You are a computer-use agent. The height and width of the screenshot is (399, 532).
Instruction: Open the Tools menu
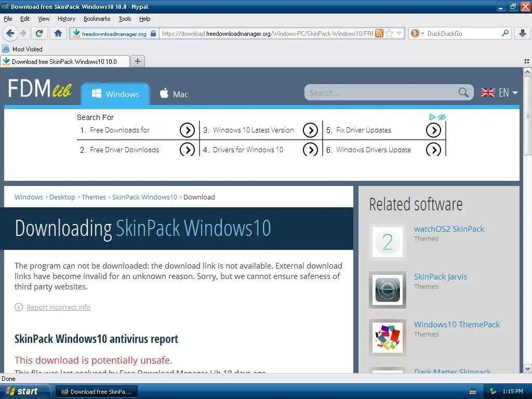point(125,19)
